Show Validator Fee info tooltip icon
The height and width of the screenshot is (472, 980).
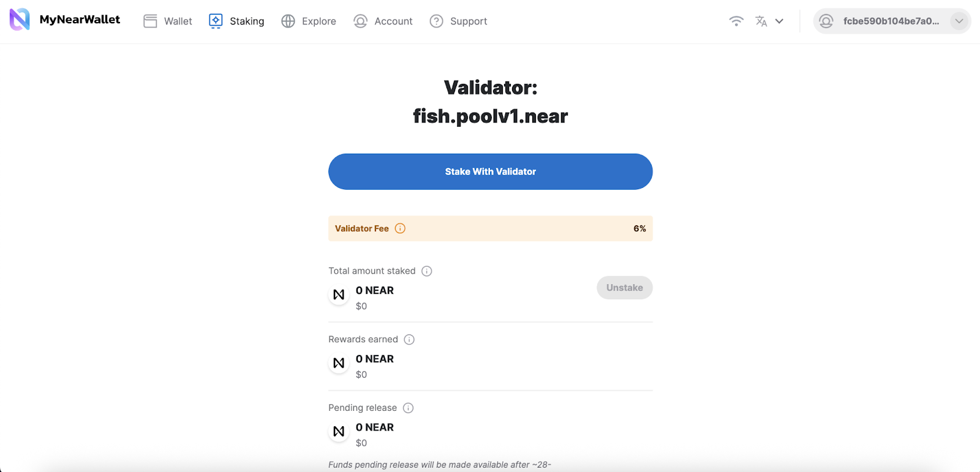[400, 228]
